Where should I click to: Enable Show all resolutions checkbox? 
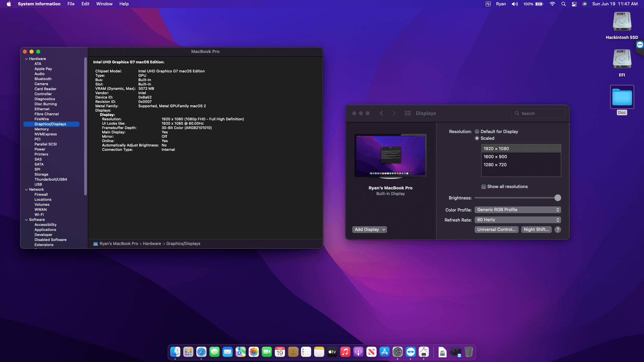pyautogui.click(x=484, y=187)
